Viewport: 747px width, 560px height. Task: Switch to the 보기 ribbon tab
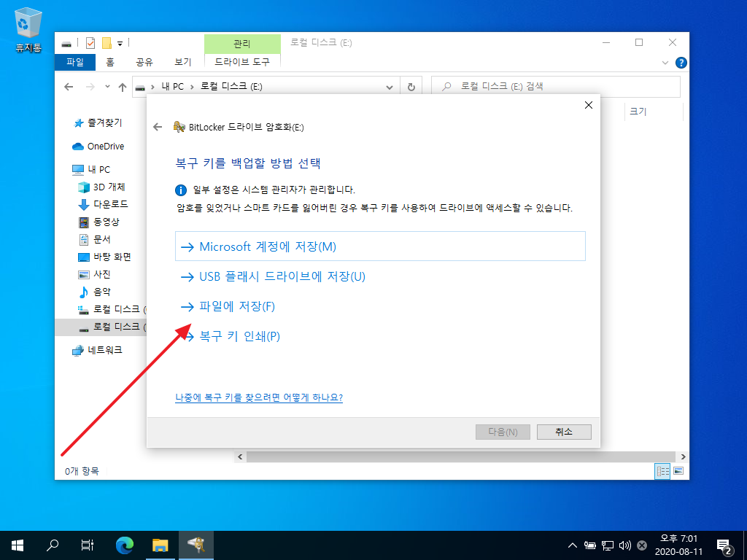pyautogui.click(x=183, y=62)
